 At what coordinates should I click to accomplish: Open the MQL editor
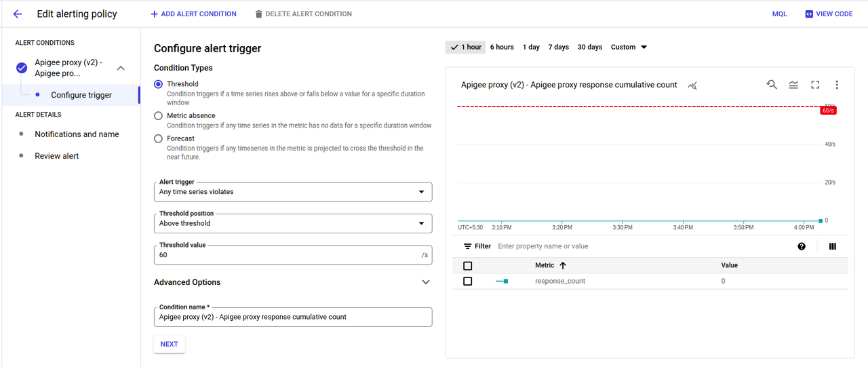tap(780, 14)
